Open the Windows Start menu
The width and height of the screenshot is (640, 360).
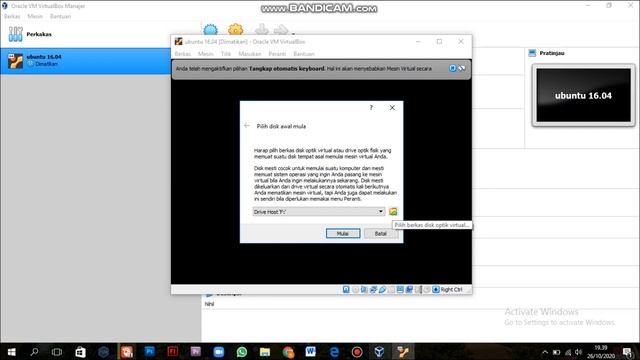[x=11, y=352]
